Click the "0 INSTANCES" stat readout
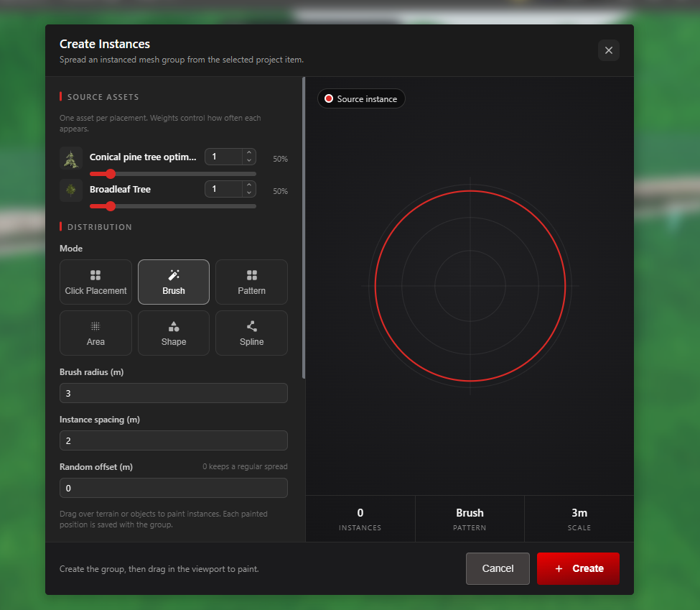This screenshot has height=610, width=700. click(360, 519)
